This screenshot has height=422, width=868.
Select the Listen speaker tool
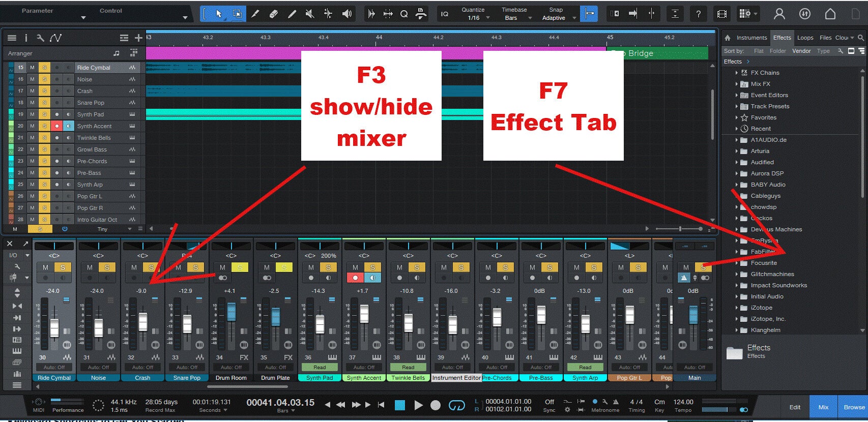tap(347, 14)
